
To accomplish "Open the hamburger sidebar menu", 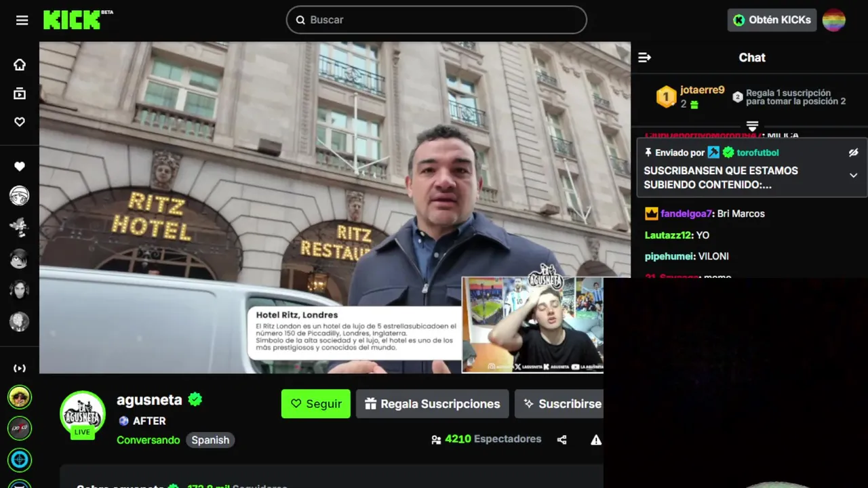I will pos(22,20).
